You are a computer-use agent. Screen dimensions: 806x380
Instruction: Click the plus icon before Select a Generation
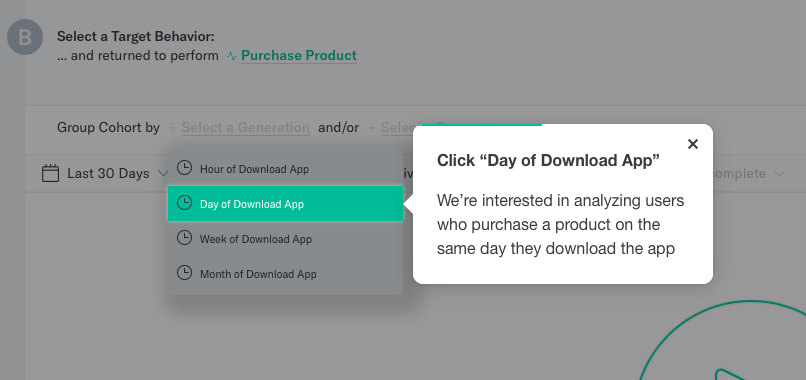click(x=173, y=128)
